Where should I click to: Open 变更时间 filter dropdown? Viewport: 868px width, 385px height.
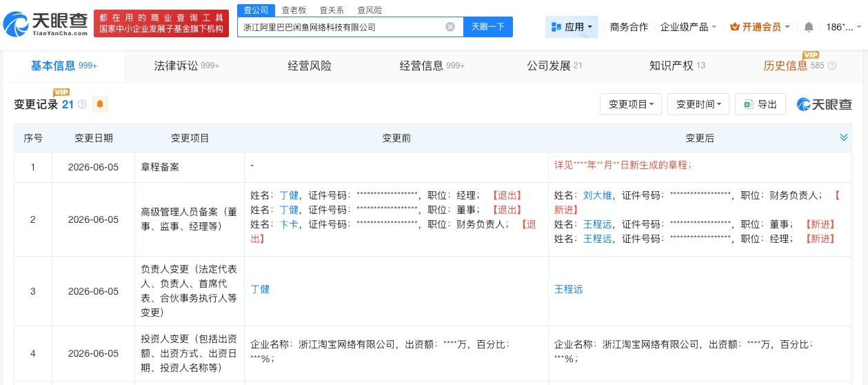tap(698, 104)
